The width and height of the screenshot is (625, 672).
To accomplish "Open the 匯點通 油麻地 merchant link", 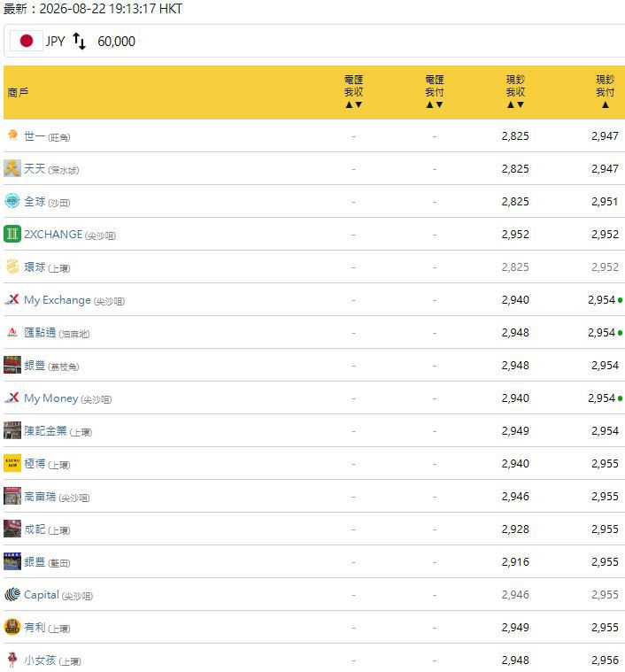I will tap(57, 333).
